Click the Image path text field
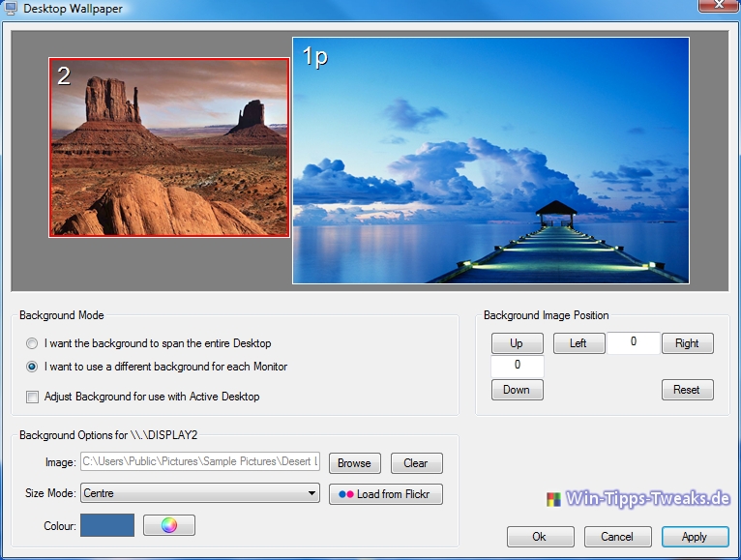 pyautogui.click(x=200, y=461)
